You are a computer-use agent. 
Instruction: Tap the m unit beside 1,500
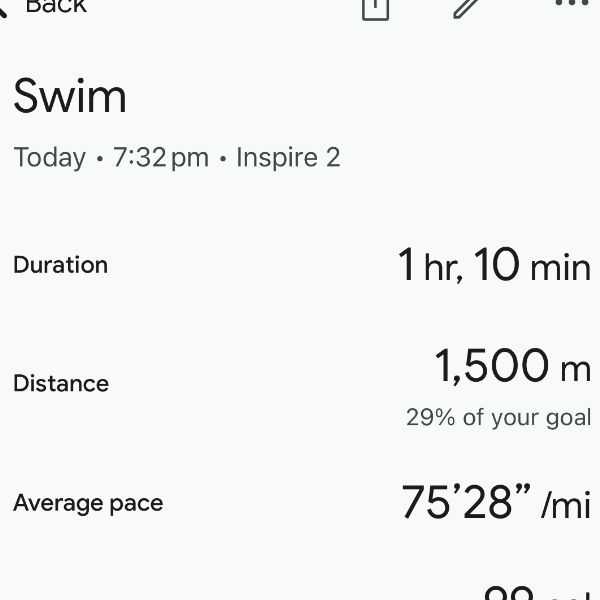pos(575,370)
